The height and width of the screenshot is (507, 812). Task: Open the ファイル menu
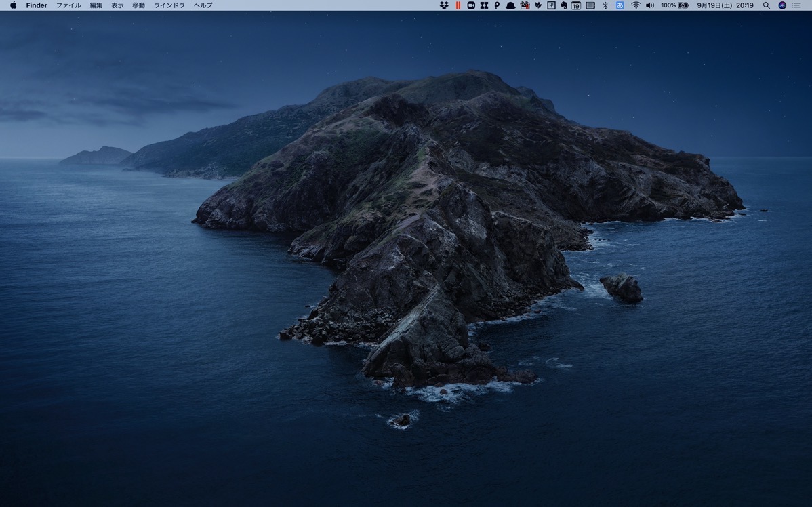pos(68,5)
